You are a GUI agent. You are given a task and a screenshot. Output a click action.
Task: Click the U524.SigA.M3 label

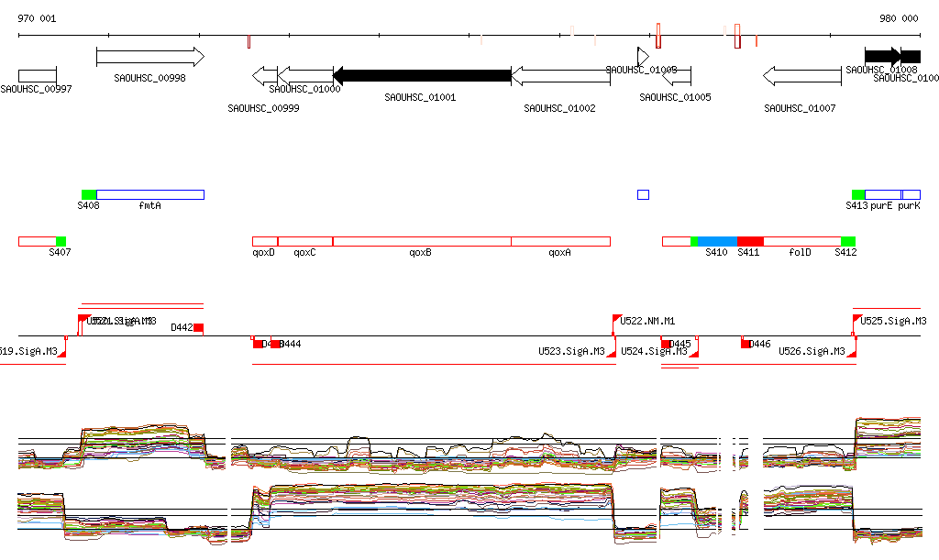pos(654,351)
